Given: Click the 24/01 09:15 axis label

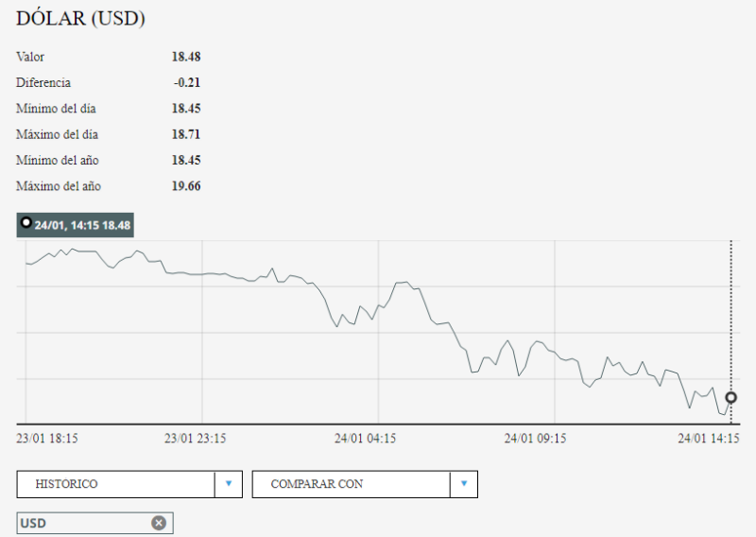Looking at the screenshot, I should click(536, 438).
